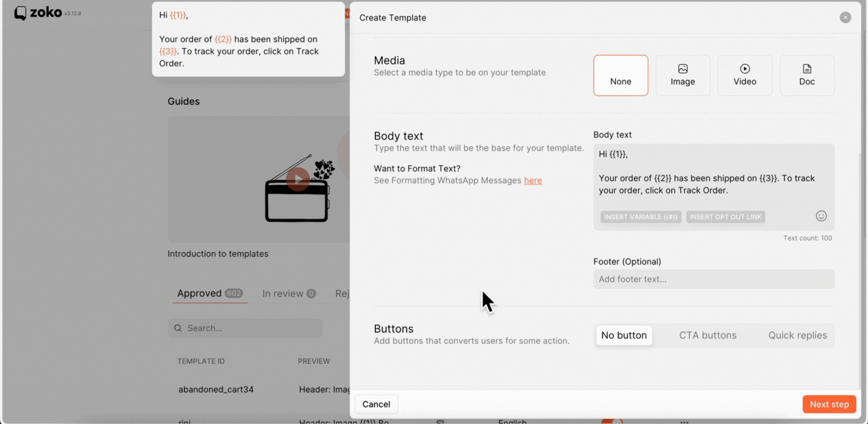The image size is (868, 424).
Task: Open the Approved tab
Action: point(210,293)
